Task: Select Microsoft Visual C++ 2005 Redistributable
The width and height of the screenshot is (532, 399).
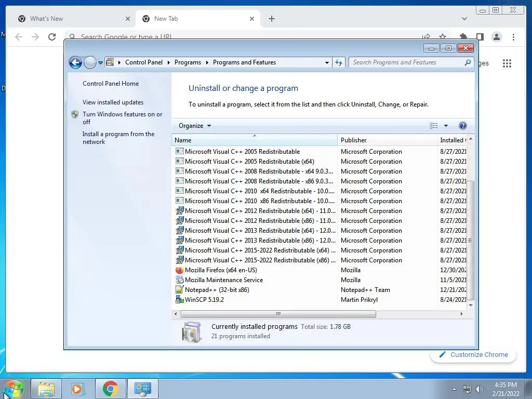Action: [x=242, y=152]
